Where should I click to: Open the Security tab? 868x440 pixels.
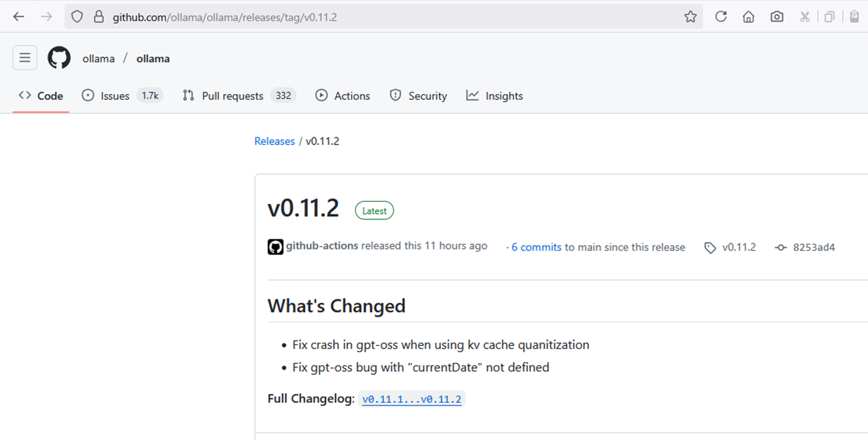point(418,96)
